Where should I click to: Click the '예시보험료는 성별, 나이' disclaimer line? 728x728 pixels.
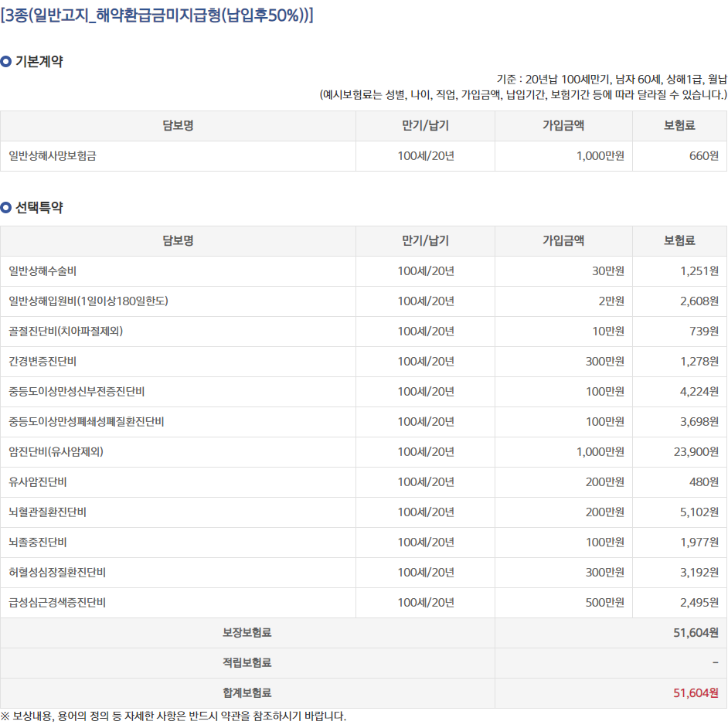pos(523,95)
